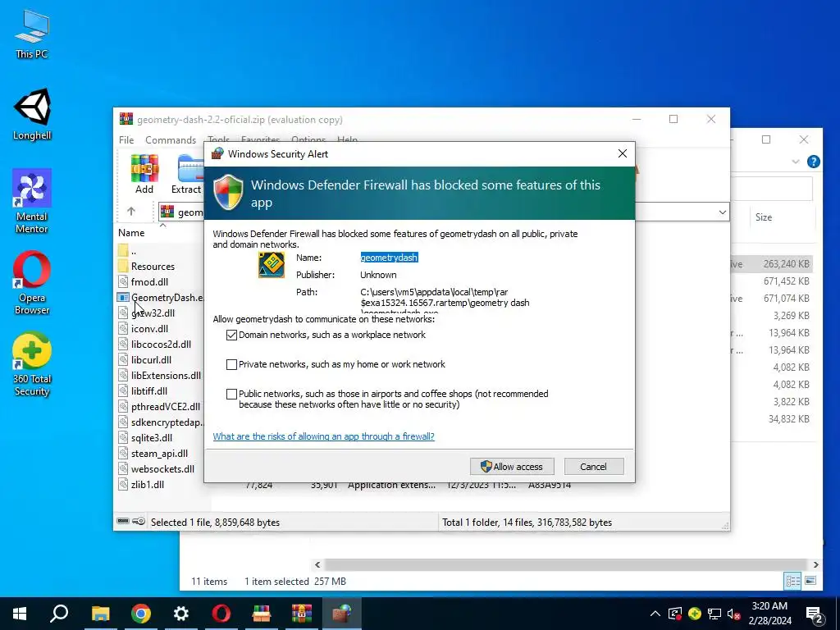Select libtiff.dll in archive list

click(143, 391)
